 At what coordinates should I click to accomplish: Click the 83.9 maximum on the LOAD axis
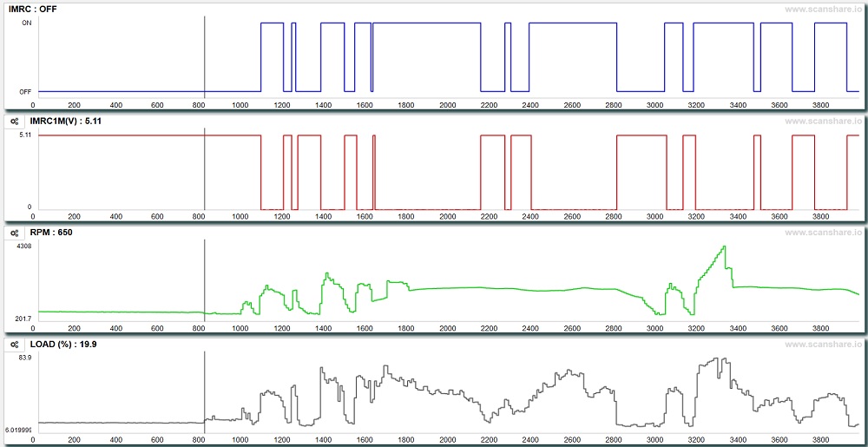click(24, 358)
